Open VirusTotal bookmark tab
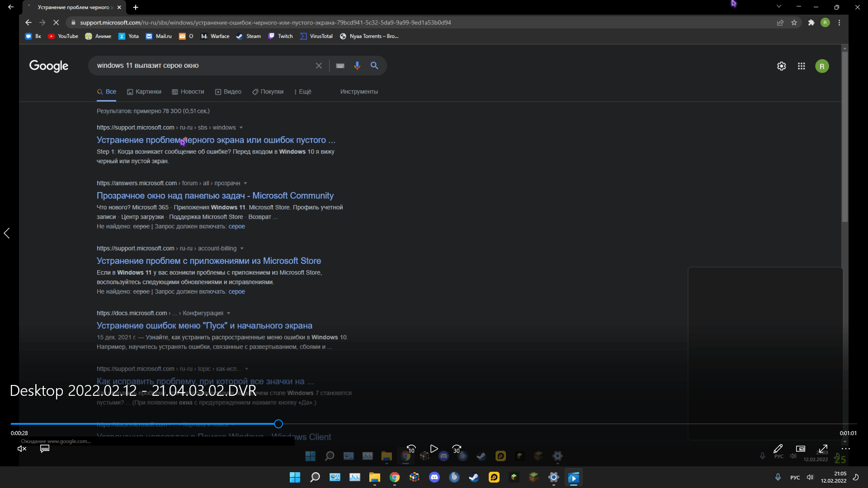The image size is (868, 488). tap(322, 36)
